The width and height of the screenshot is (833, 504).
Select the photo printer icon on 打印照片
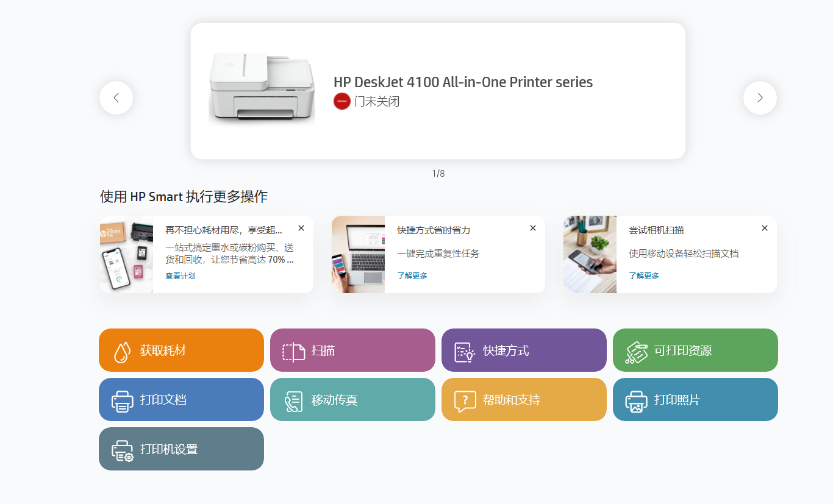click(x=636, y=401)
